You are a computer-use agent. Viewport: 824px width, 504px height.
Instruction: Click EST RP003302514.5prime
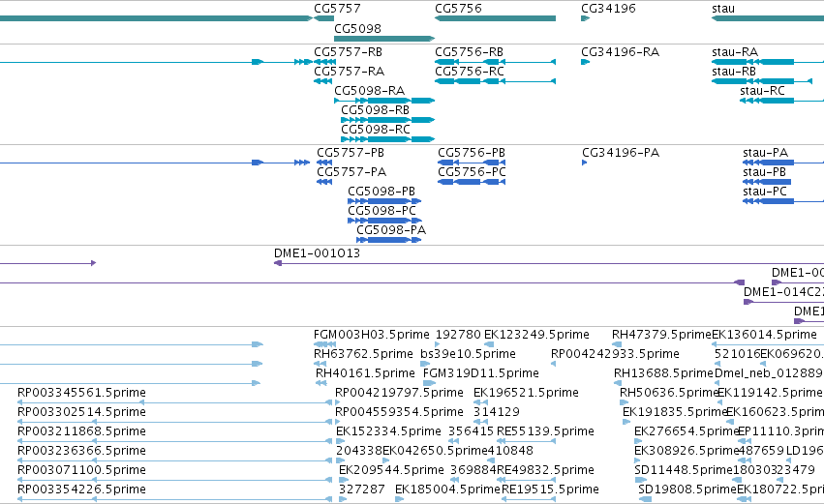(81, 412)
